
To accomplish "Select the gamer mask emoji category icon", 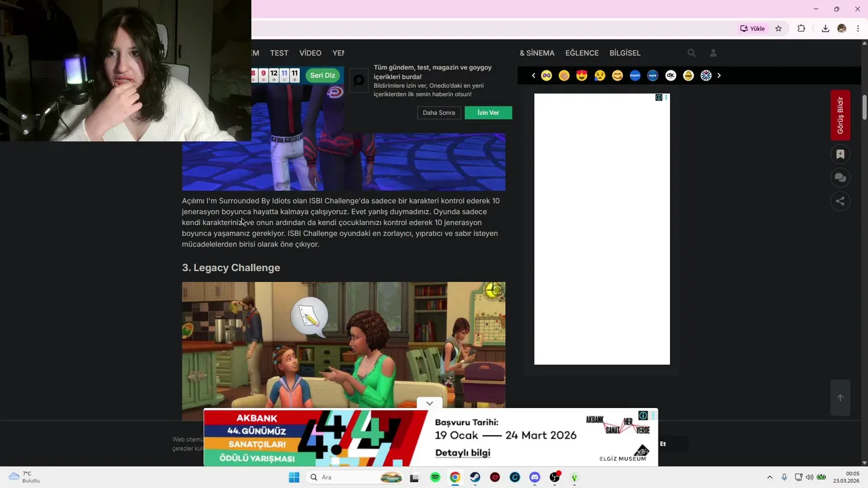I will coord(547,75).
